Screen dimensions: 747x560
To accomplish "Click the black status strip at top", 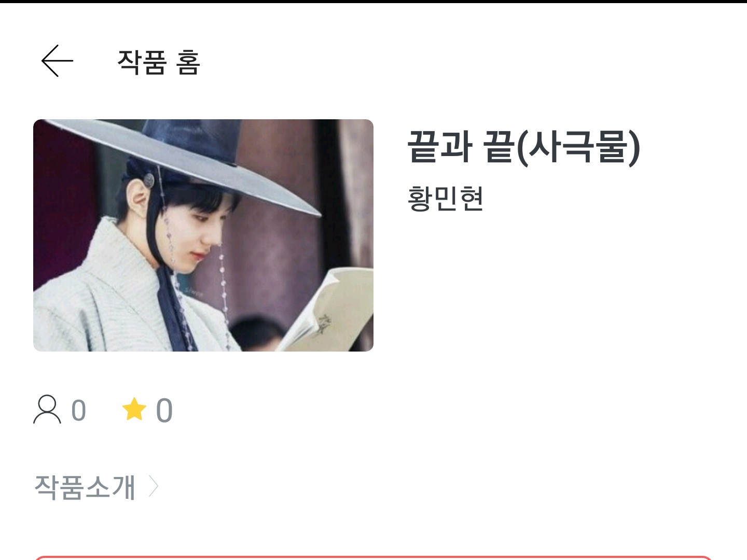I will pos(374,2).
